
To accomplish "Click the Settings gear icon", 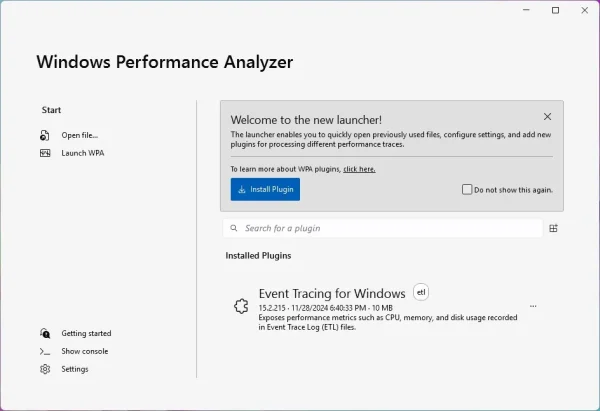I will click(x=45, y=369).
